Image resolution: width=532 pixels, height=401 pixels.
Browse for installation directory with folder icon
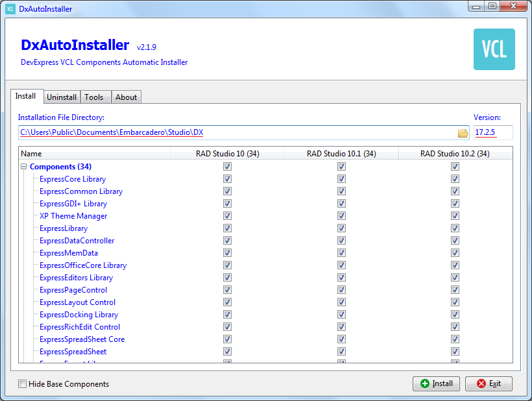(x=463, y=133)
